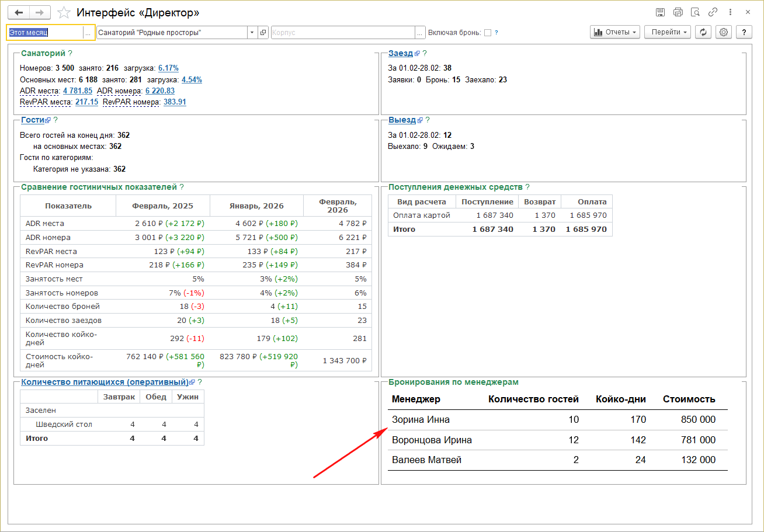The image size is (764, 532).
Task: Click the room occupancy value 6.17%
Action: 168,68
